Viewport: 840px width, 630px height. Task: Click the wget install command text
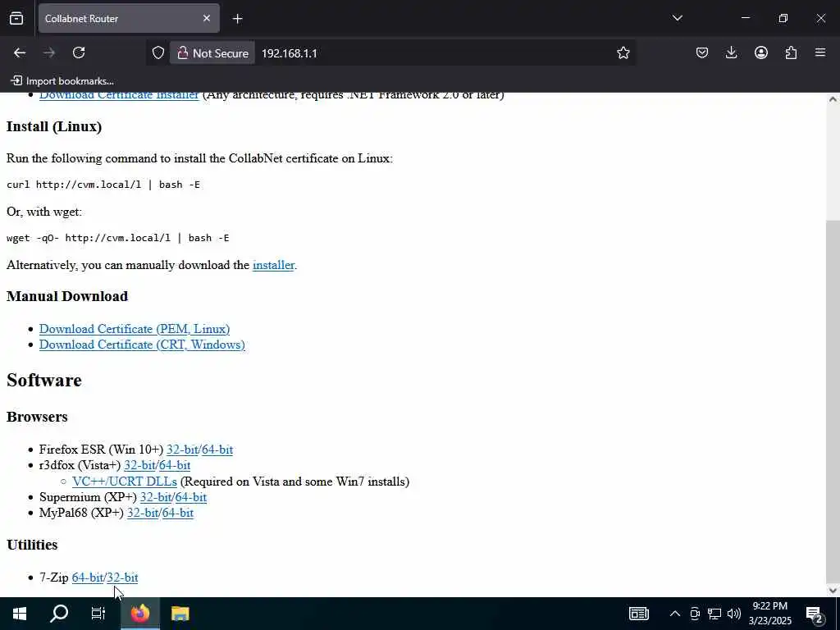click(118, 238)
